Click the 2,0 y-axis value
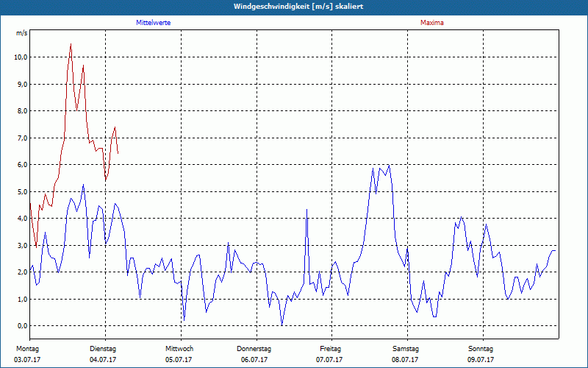The height and width of the screenshot is (368, 588). [23, 272]
